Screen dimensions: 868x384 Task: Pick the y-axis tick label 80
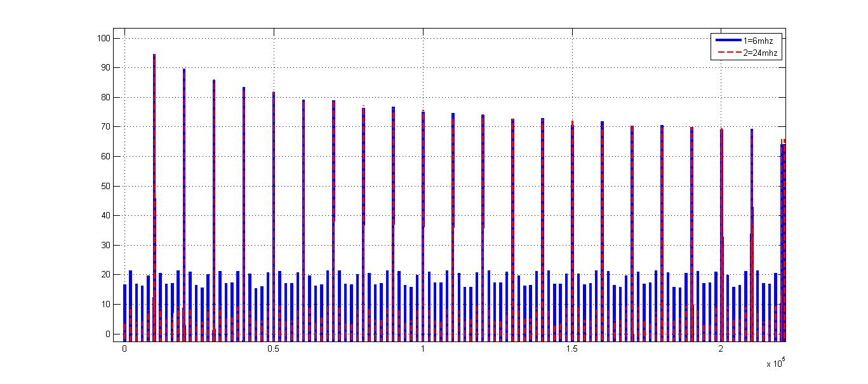pos(107,97)
